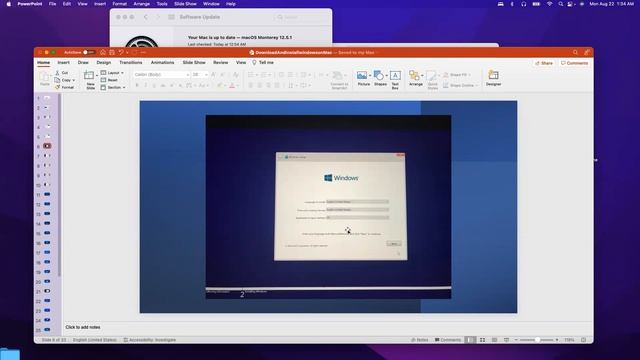Open the Review tab
Screen dimensions: 640x360
pyautogui.click(x=220, y=62)
